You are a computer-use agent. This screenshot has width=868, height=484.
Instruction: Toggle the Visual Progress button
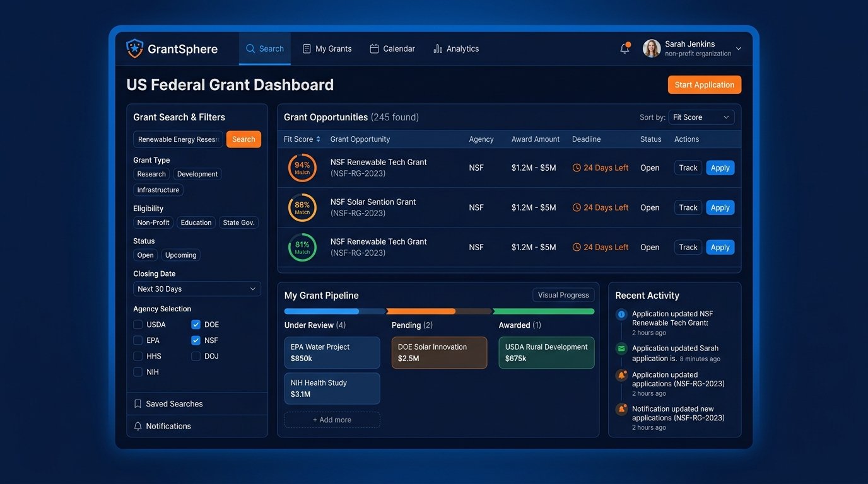click(x=563, y=295)
